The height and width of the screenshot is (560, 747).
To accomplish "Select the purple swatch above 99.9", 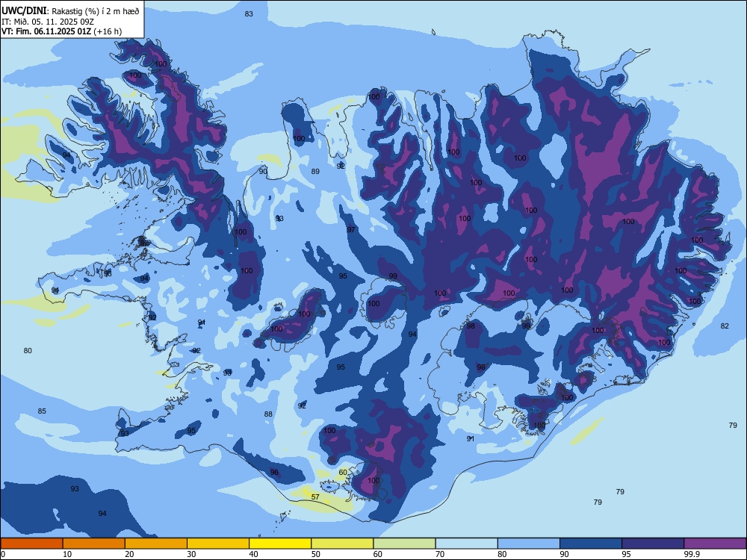I will coord(715,544).
